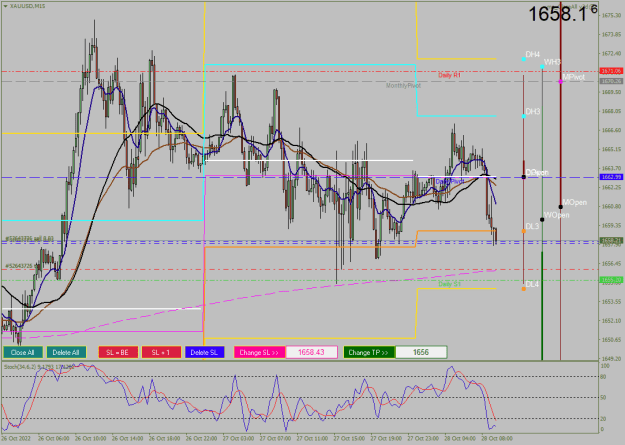Click the blue 1662.99 price axis tag
Viewport: 625px width, 445px height.
coord(611,177)
